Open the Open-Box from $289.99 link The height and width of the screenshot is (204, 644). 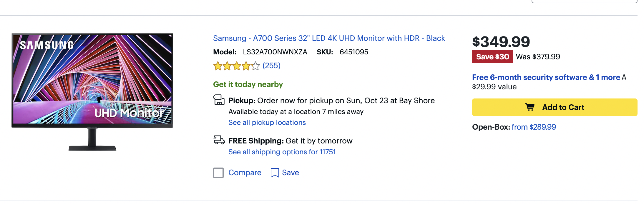tap(534, 127)
